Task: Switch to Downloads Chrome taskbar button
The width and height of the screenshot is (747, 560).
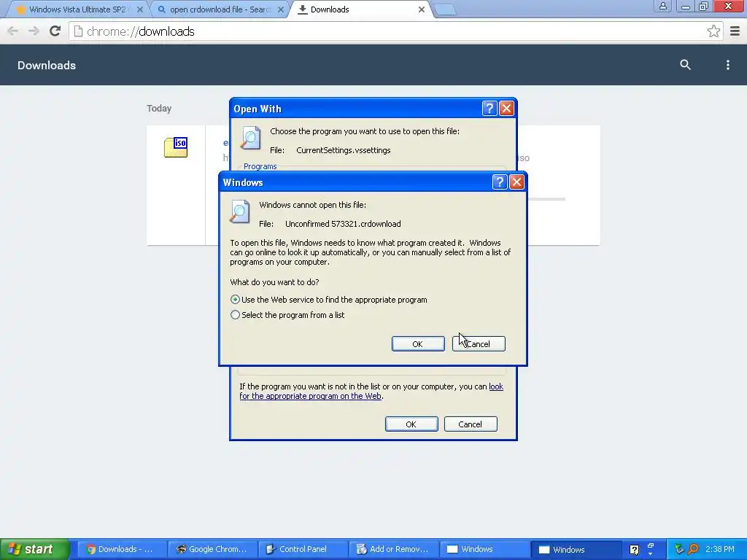Action: (122, 549)
